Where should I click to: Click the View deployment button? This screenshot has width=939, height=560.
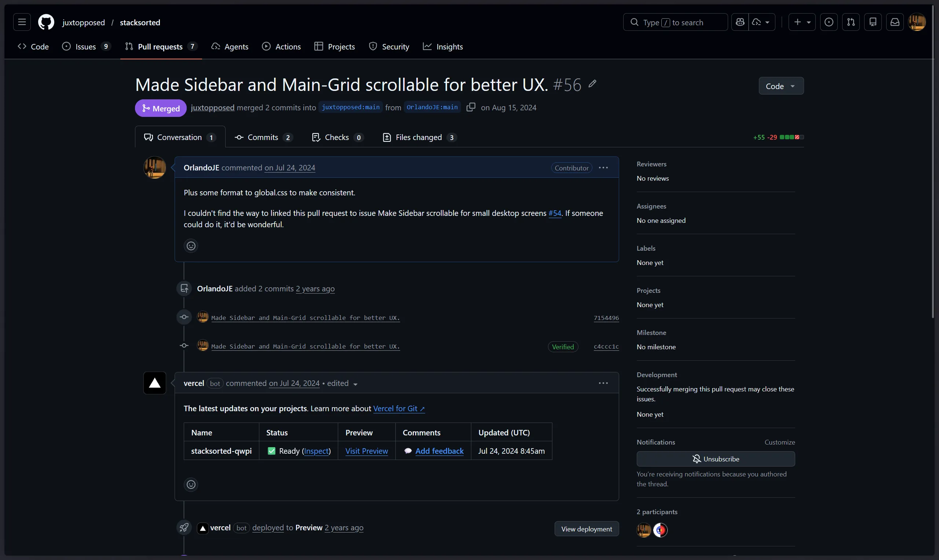587,529
